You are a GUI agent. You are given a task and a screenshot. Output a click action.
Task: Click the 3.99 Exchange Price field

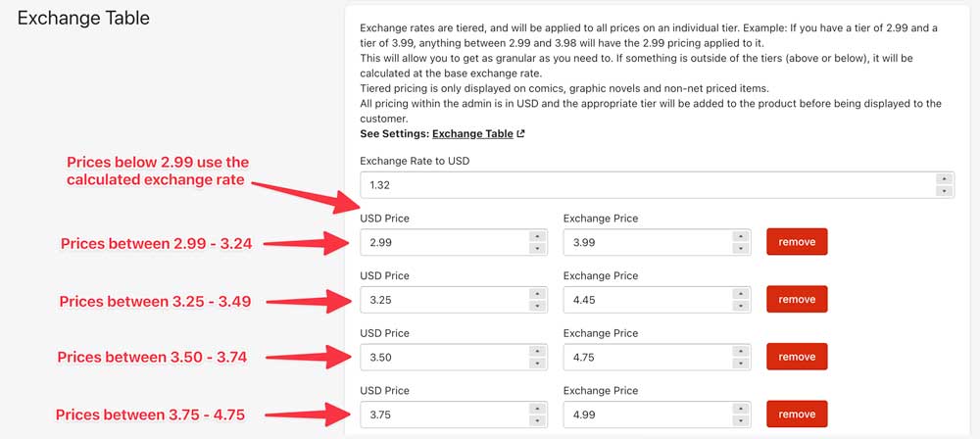click(645, 242)
